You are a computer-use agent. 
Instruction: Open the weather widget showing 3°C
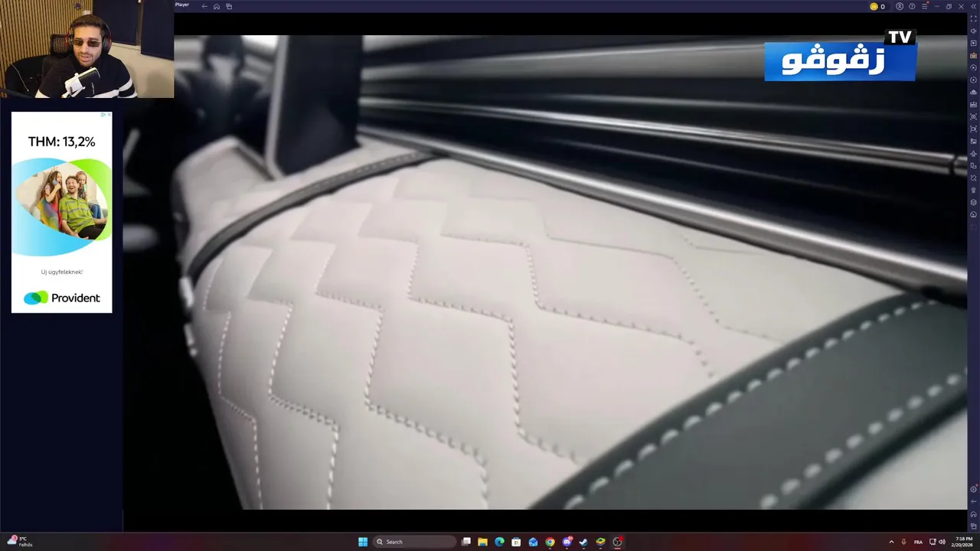point(20,542)
